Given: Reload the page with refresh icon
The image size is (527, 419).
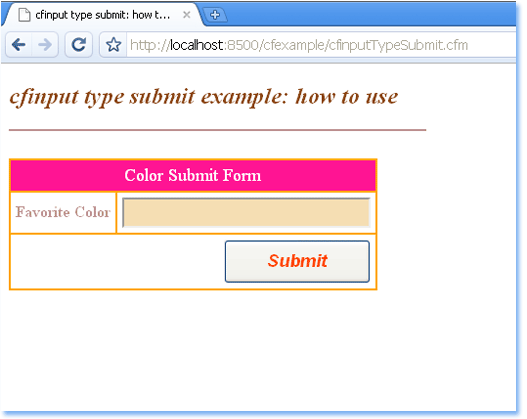Looking at the screenshot, I should pos(79,45).
